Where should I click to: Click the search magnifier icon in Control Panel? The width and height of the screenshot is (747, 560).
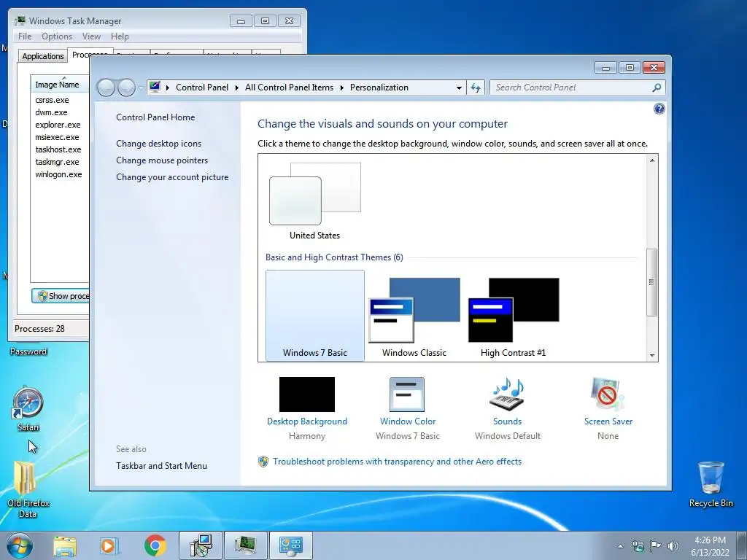657,87
